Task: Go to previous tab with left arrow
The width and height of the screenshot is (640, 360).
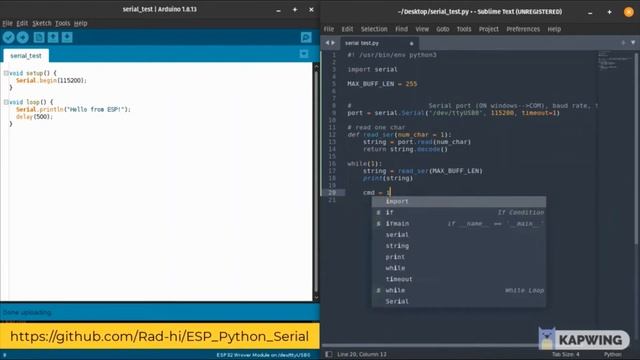Action: 327,43
